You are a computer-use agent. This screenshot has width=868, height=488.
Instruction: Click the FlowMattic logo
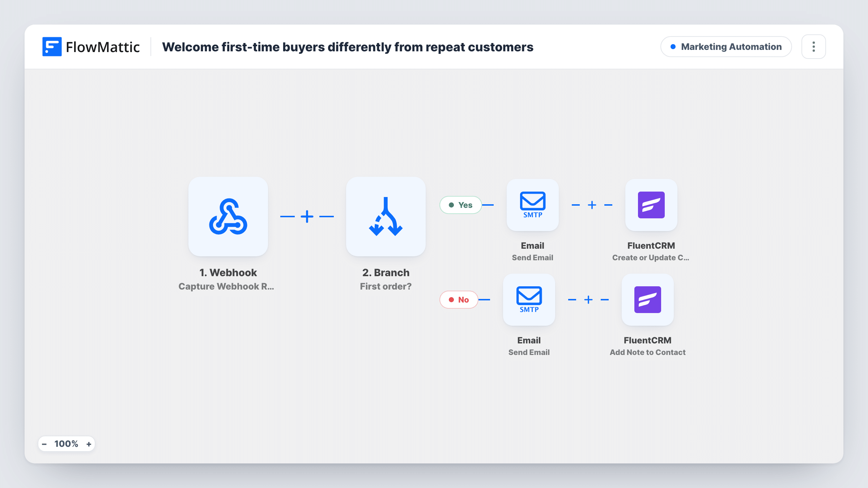click(x=91, y=47)
